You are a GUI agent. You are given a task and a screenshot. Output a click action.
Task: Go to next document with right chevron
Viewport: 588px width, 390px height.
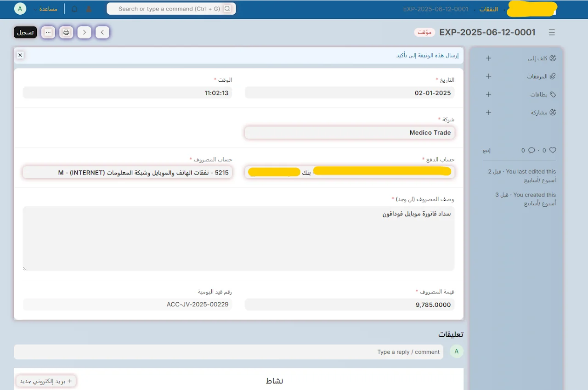pos(102,32)
